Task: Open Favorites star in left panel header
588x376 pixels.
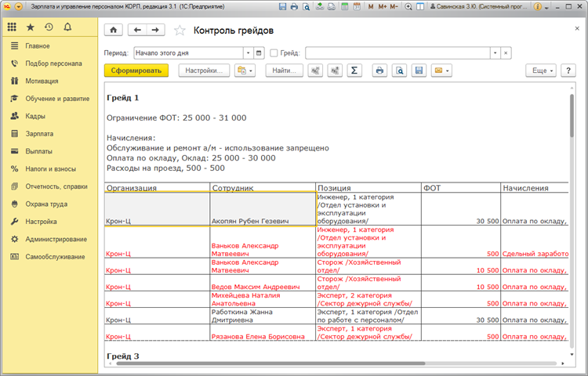Action: [x=31, y=27]
